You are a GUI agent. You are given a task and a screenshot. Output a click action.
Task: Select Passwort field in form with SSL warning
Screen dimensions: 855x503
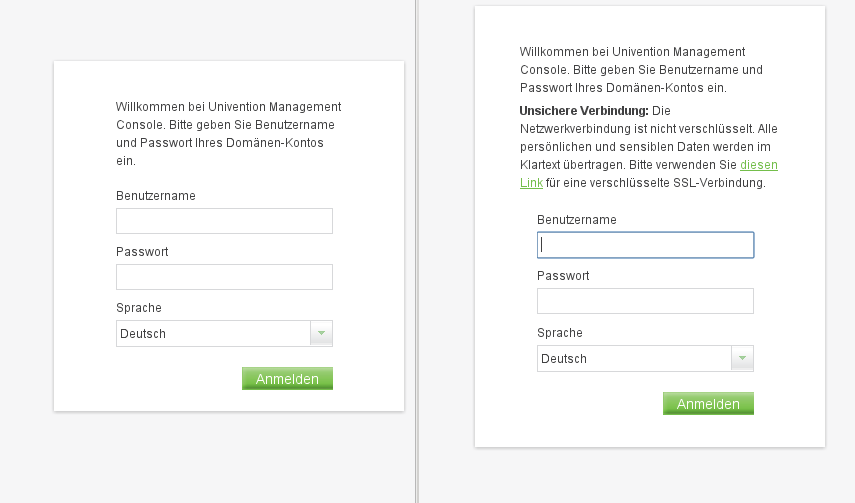(645, 301)
